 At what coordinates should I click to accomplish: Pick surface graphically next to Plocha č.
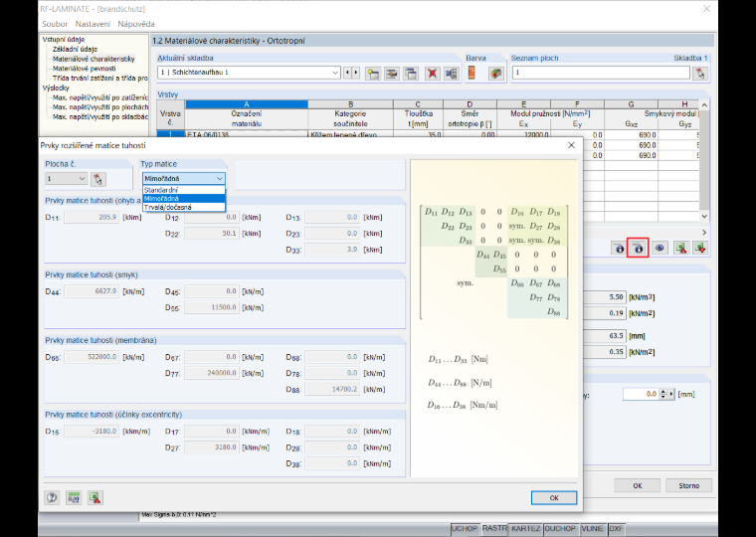[98, 179]
